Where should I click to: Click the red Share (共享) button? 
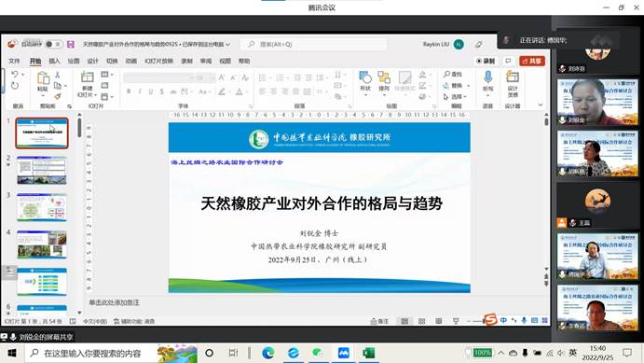tap(532, 61)
